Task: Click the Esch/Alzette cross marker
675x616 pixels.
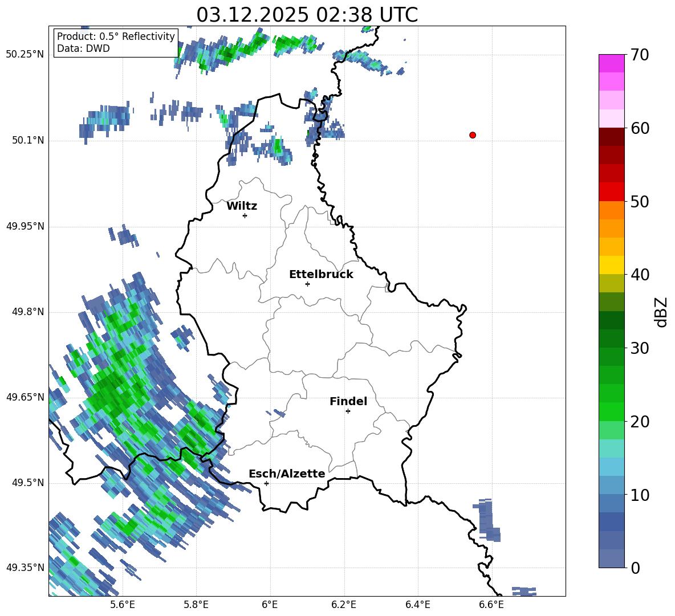Action: pos(266,483)
